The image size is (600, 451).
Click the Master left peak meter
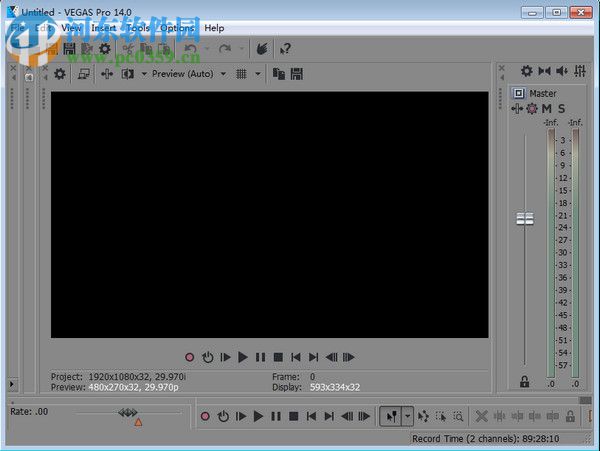[551, 253]
